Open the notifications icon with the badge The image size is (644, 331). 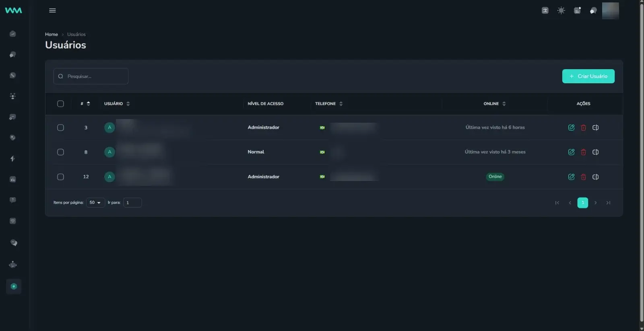click(x=577, y=10)
